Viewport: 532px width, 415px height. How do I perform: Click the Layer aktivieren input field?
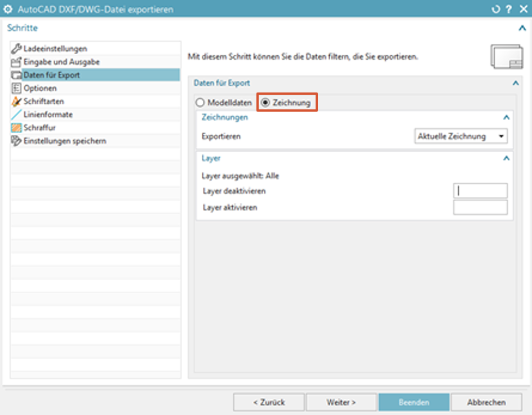coord(480,207)
